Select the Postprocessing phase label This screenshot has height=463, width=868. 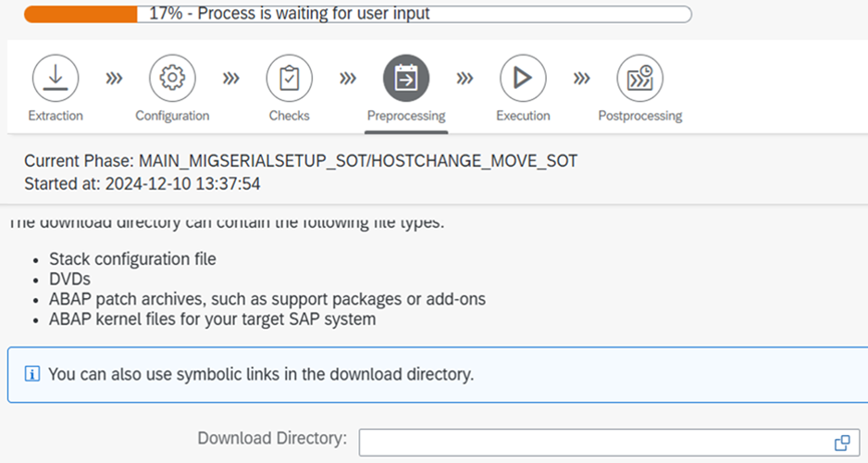tap(639, 116)
